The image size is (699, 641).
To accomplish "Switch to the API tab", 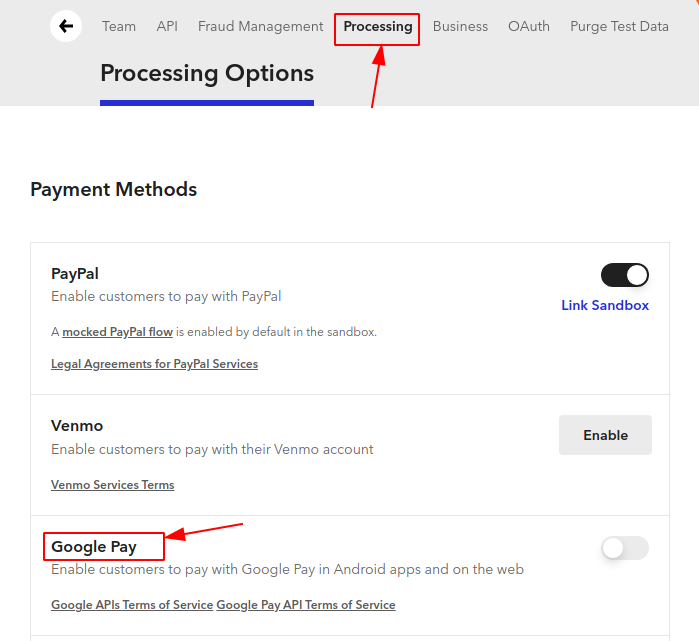I will point(167,26).
